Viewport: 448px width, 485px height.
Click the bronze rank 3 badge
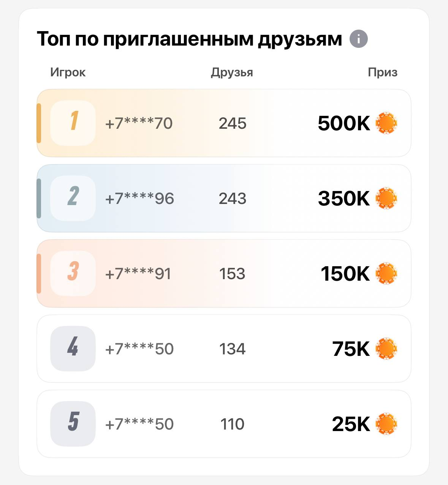coord(73,273)
